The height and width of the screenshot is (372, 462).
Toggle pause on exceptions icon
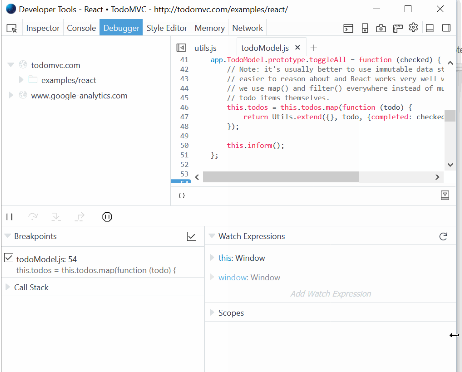[107, 217]
